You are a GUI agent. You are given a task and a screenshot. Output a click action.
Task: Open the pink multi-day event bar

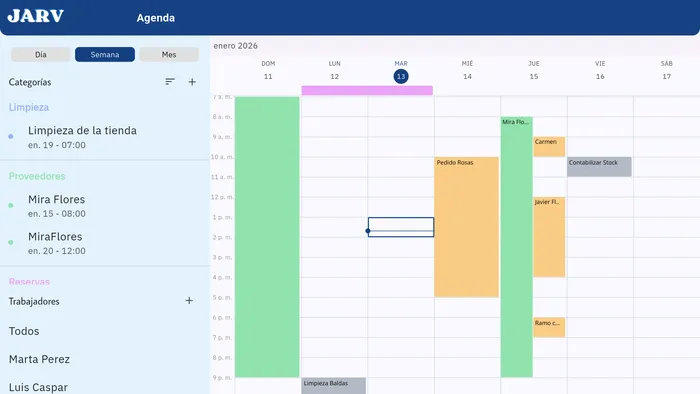tap(367, 91)
